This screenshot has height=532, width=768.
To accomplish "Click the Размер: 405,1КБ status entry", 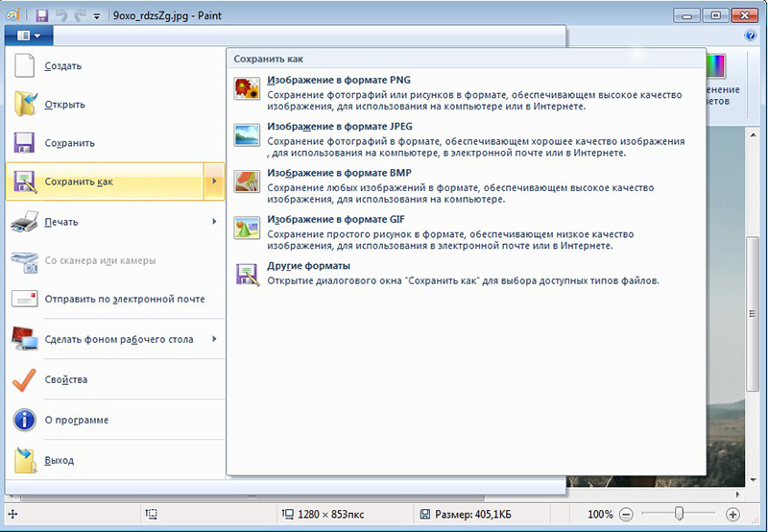I will tap(473, 515).
